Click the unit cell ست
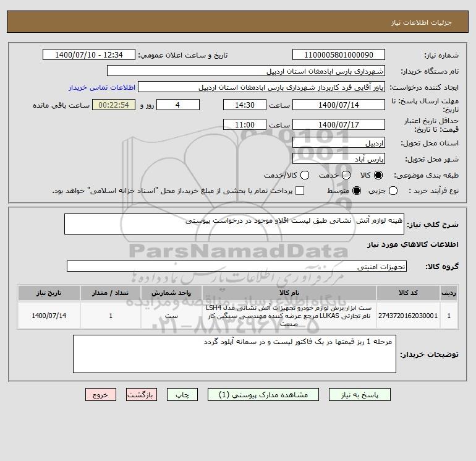 point(171,316)
